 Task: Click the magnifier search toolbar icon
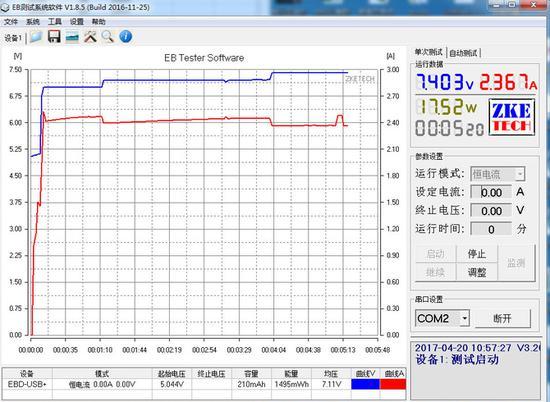coord(108,37)
